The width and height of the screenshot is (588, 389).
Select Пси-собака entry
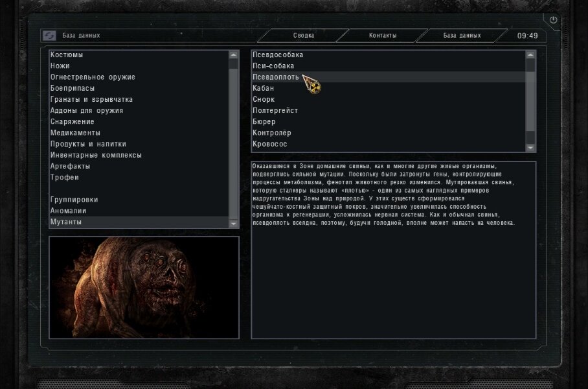pos(389,65)
